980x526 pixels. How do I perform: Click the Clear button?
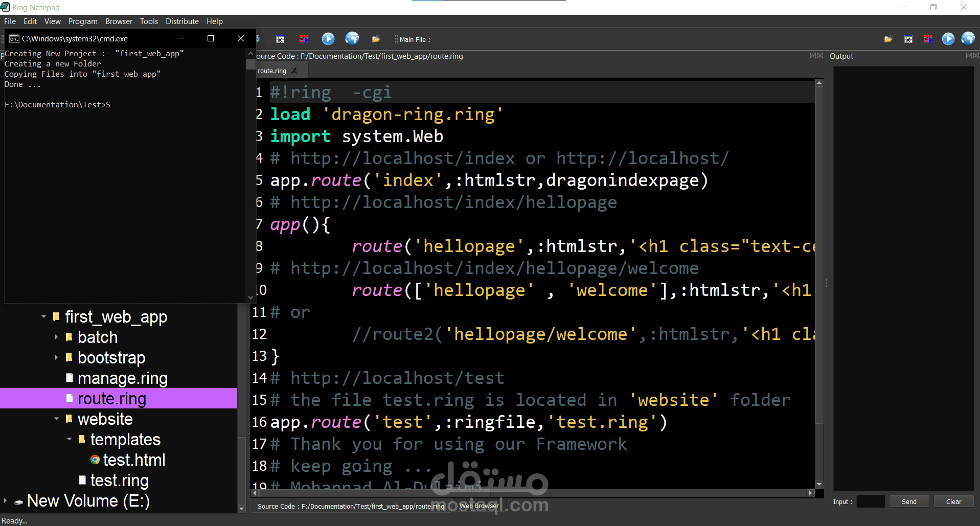(953, 501)
